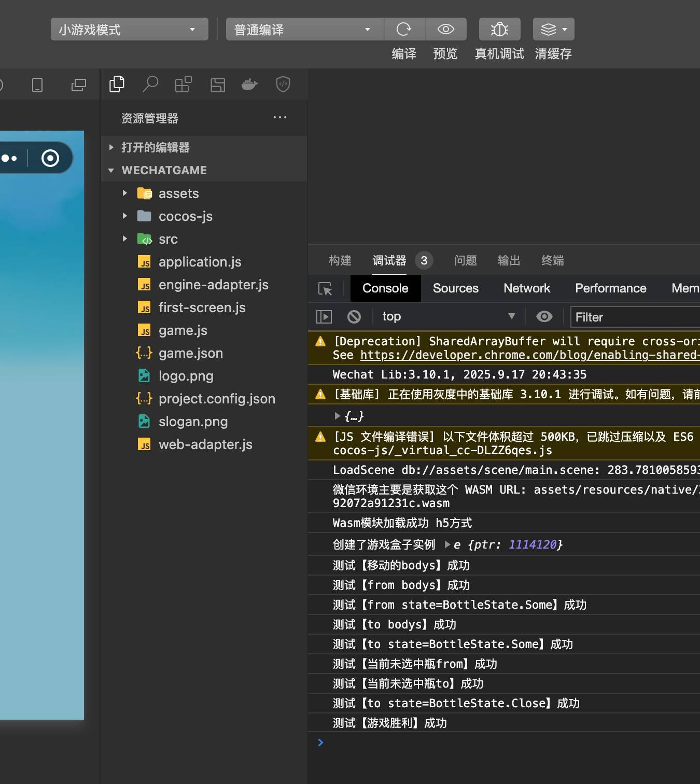700x784 pixels.
Task: Open the developer.chrome.com deprecation link
Action: [529, 355]
